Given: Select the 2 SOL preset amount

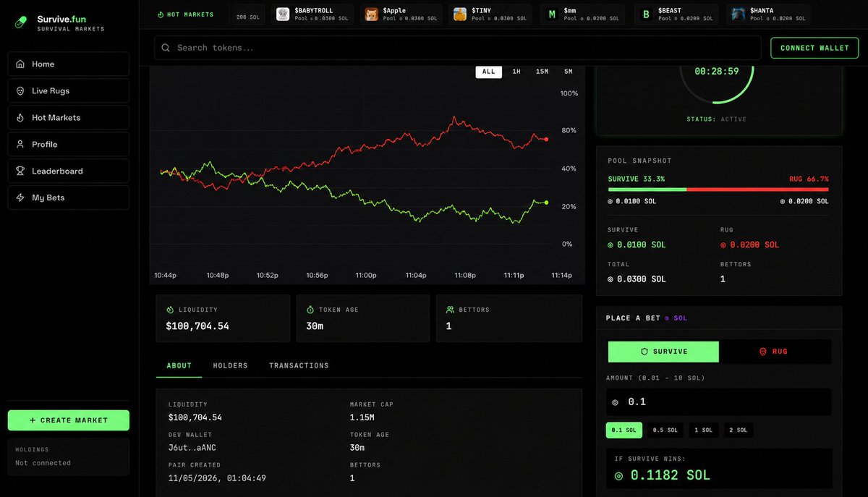Looking at the screenshot, I should (x=739, y=430).
